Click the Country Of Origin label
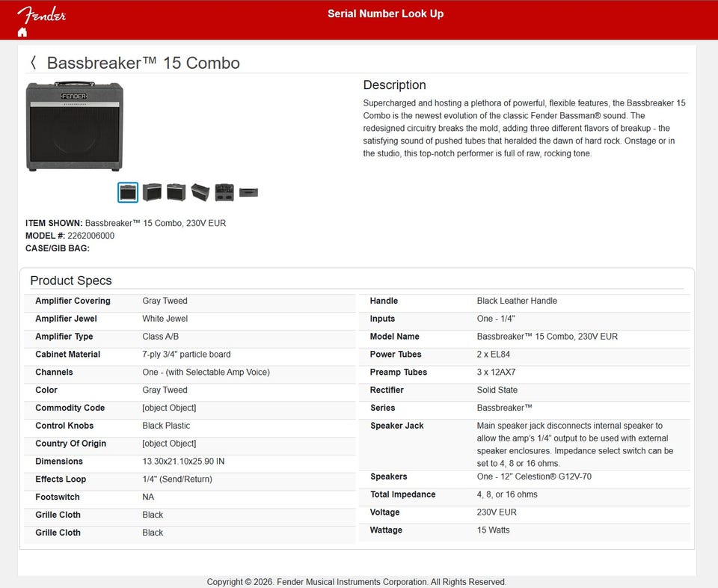 coord(70,444)
